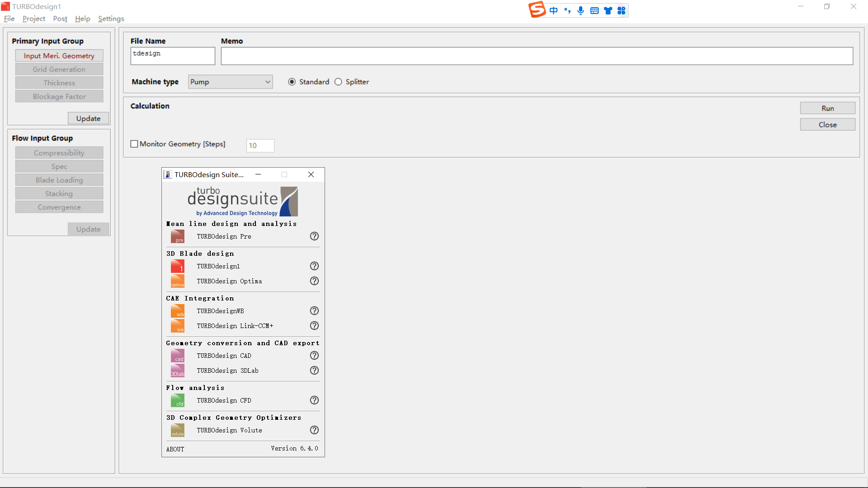Click the Run calculation button
The width and height of the screenshot is (868, 488).
[827, 108]
